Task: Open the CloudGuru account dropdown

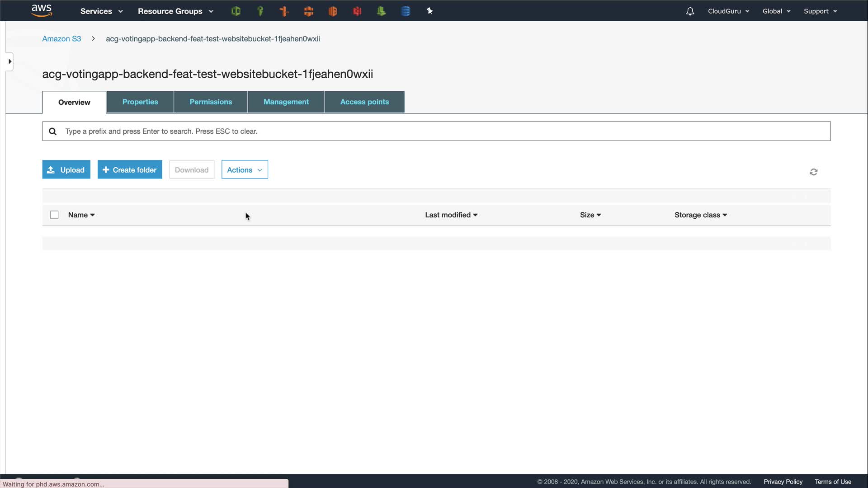Action: click(728, 11)
